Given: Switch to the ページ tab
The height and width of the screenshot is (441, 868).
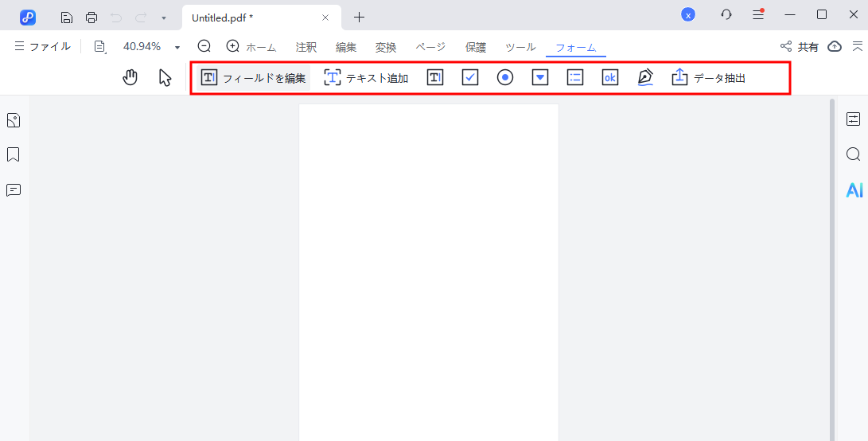Looking at the screenshot, I should [x=430, y=48].
